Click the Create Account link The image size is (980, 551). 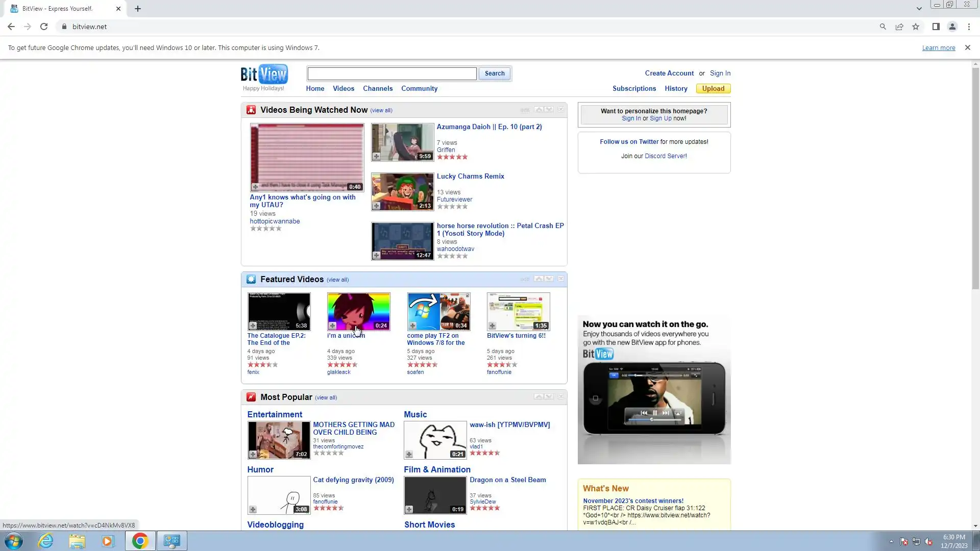coord(669,73)
